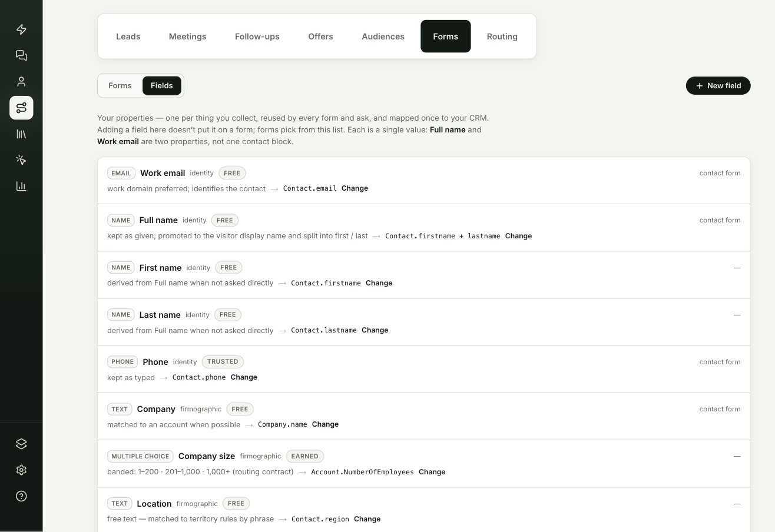Open the person contacts sidebar icon

point(21,82)
